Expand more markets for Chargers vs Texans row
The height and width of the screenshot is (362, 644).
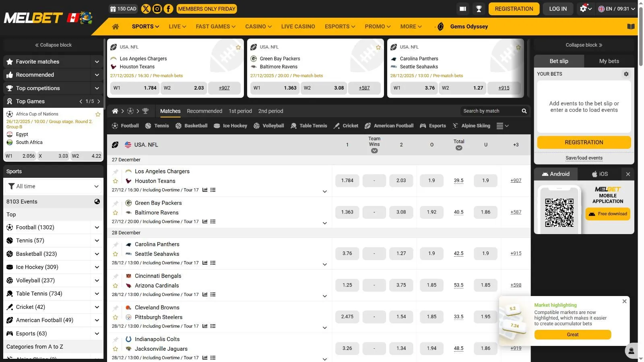coord(325,191)
